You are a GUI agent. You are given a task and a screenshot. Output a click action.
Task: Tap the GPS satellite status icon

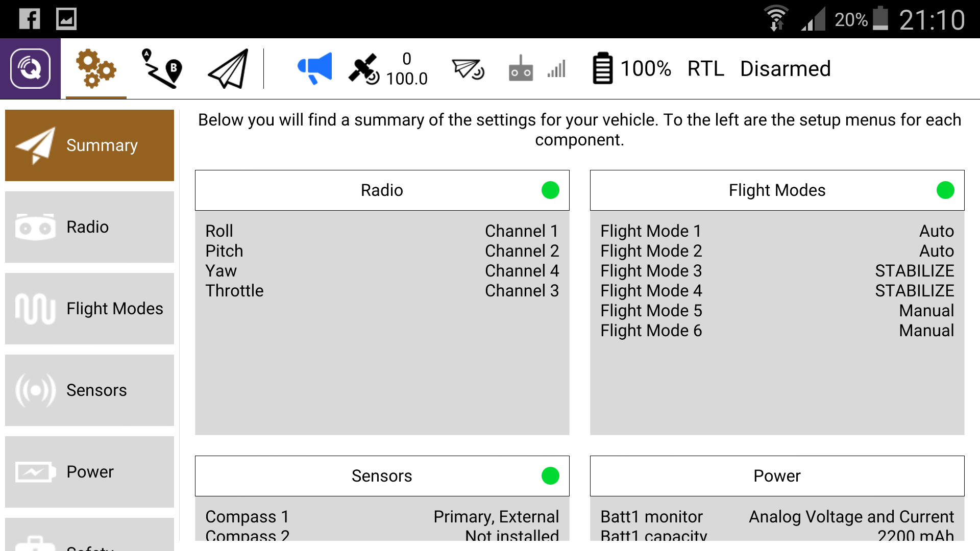[x=364, y=69]
